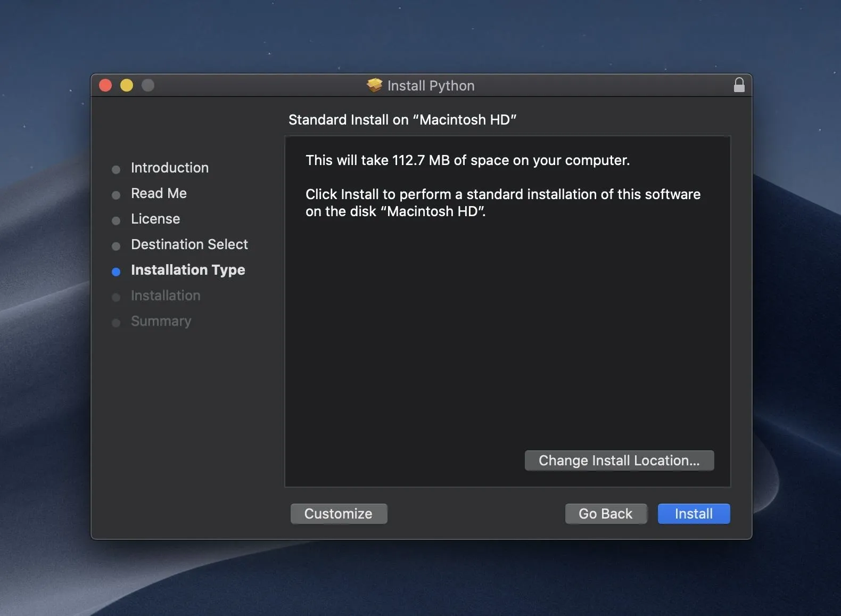The width and height of the screenshot is (841, 616).
Task: Click the disabled gray zoom window button
Action: [148, 85]
